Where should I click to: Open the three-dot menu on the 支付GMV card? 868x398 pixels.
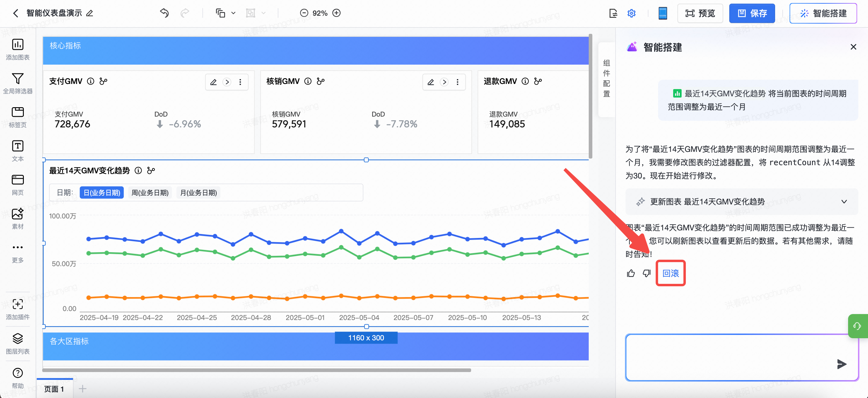(x=240, y=82)
